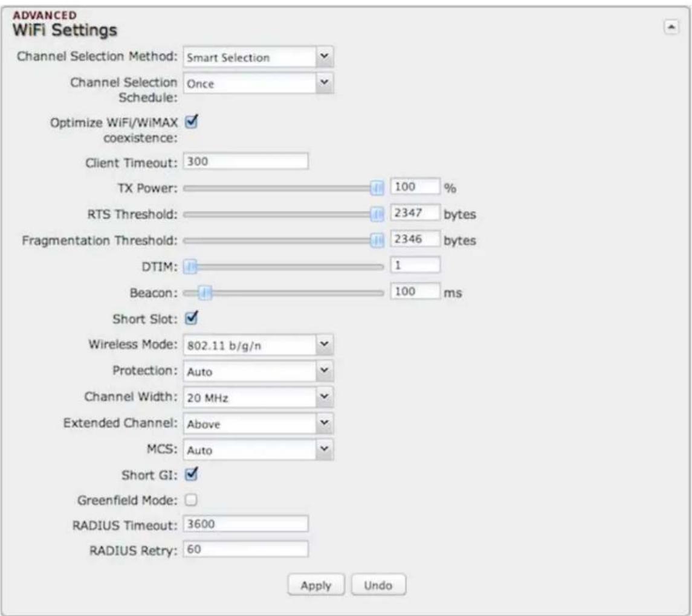Click the RADIUS Retry input field
The width and height of the screenshot is (692, 616).
click(246, 550)
